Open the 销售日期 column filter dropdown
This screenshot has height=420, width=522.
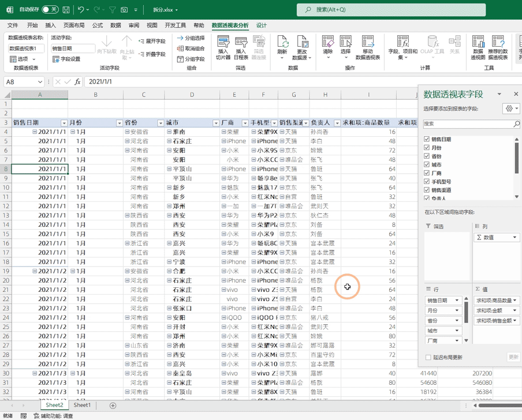click(64, 123)
